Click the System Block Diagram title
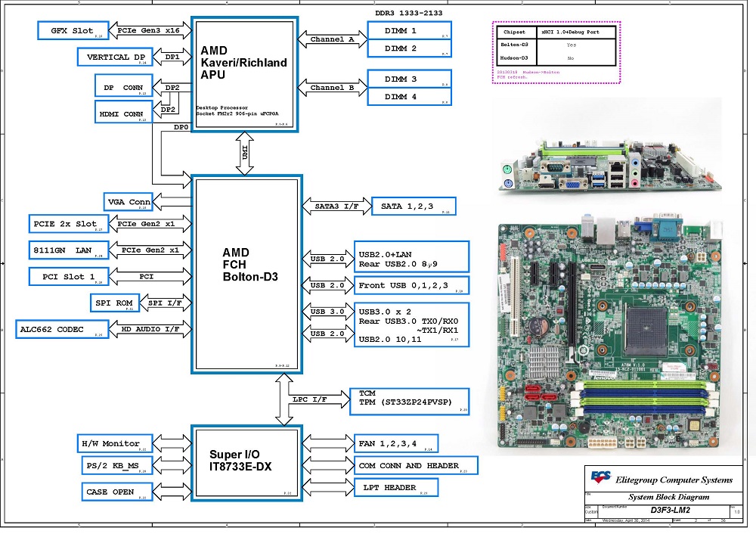 [x=669, y=497]
